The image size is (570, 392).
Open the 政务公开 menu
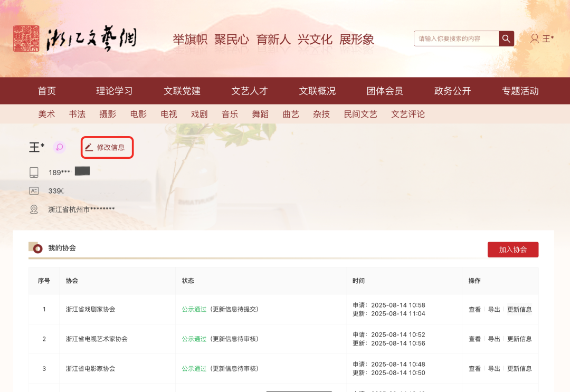453,91
